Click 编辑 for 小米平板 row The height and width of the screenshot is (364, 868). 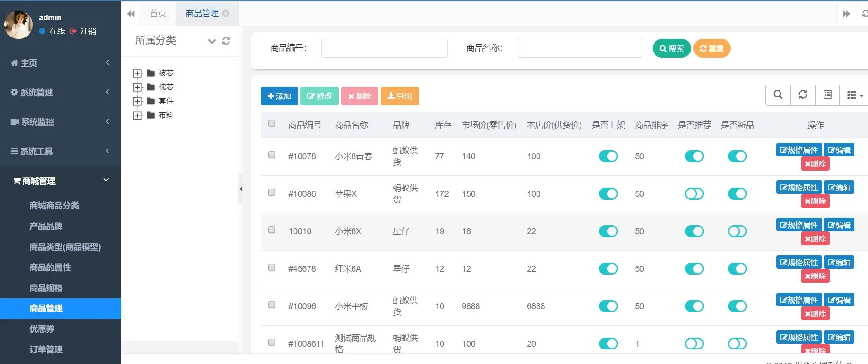click(x=839, y=300)
